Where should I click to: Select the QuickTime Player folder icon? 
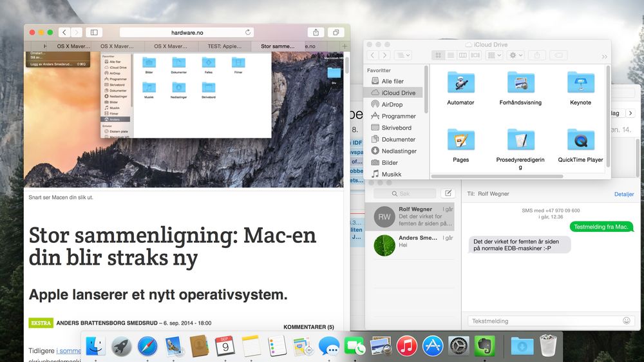(580, 140)
